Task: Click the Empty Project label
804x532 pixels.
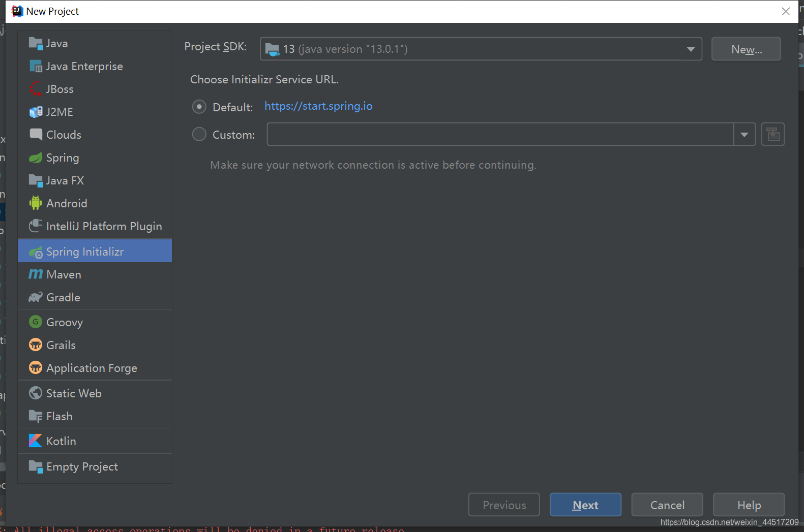Action: [x=82, y=466]
